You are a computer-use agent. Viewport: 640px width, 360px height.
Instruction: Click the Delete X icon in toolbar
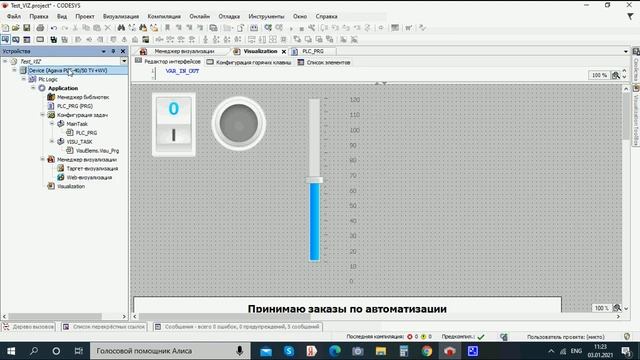click(x=108, y=28)
